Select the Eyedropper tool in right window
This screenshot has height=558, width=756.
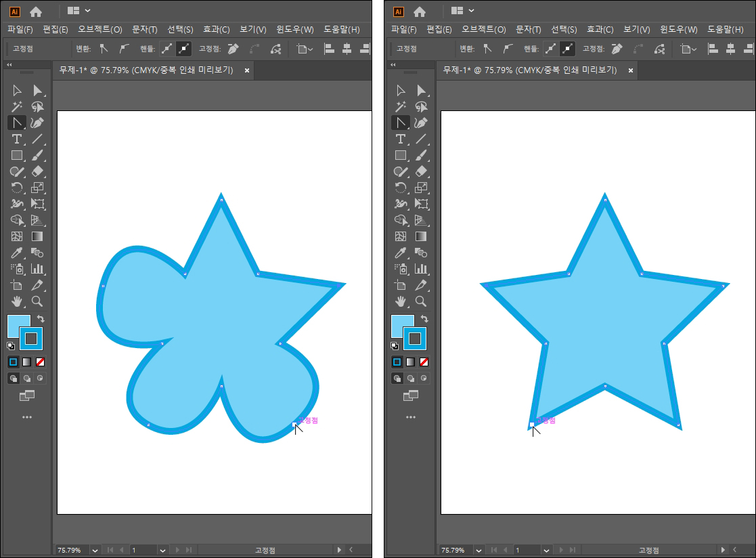[401, 253]
